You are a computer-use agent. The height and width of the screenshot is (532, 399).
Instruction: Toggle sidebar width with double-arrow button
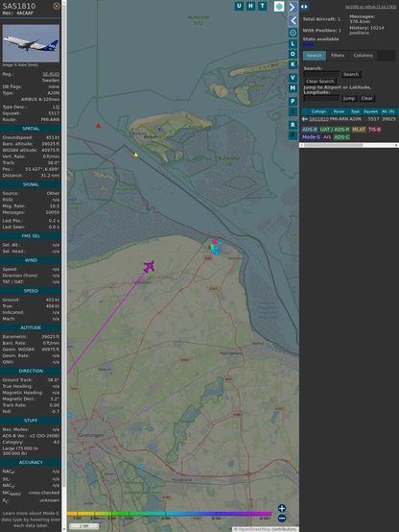[x=304, y=7]
